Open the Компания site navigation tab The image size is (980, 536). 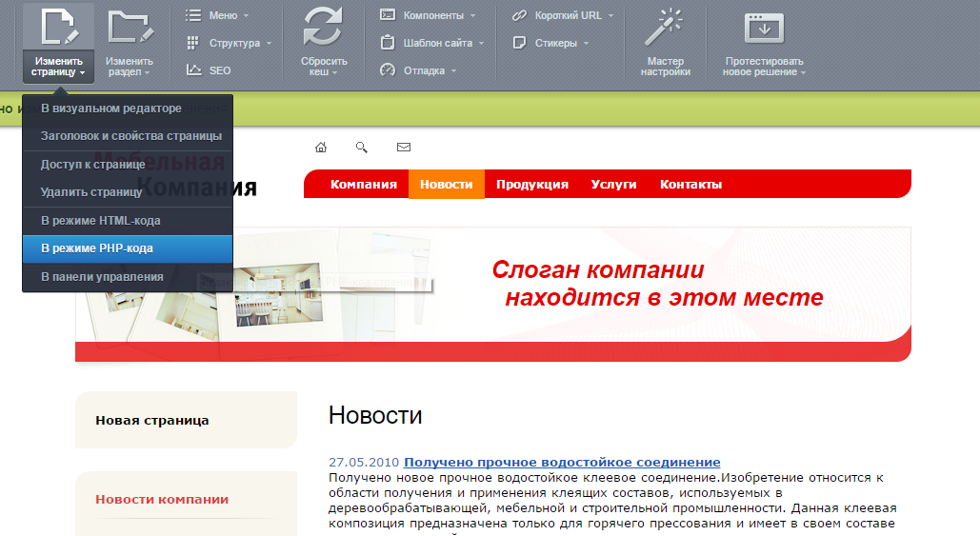364,185
